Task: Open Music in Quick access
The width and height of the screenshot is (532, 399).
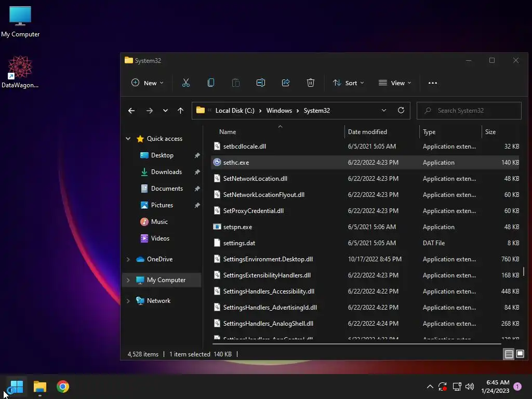Action: click(x=159, y=221)
